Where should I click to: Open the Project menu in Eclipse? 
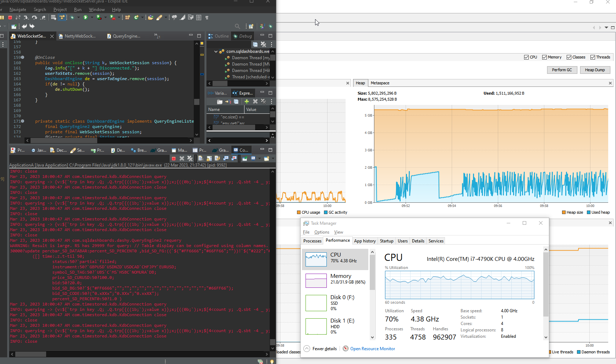(60, 10)
